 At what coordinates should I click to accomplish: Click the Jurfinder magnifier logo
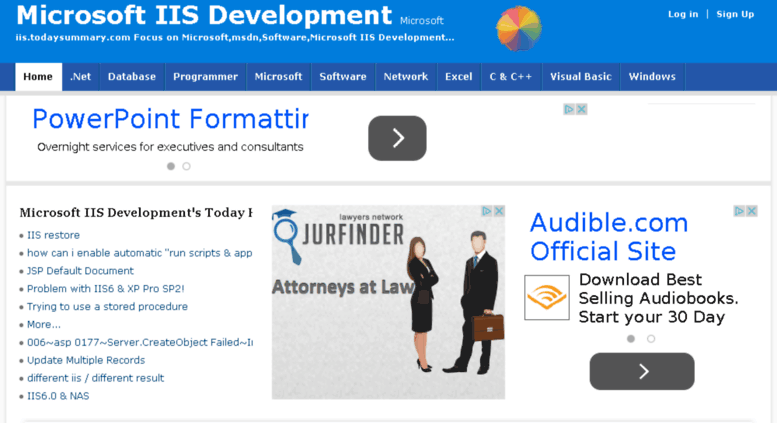coord(286,236)
